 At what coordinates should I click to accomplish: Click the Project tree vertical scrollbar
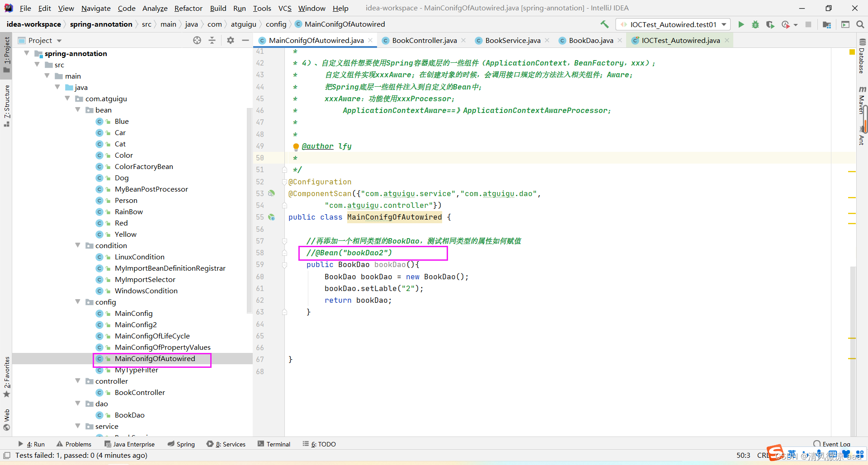[x=249, y=210]
